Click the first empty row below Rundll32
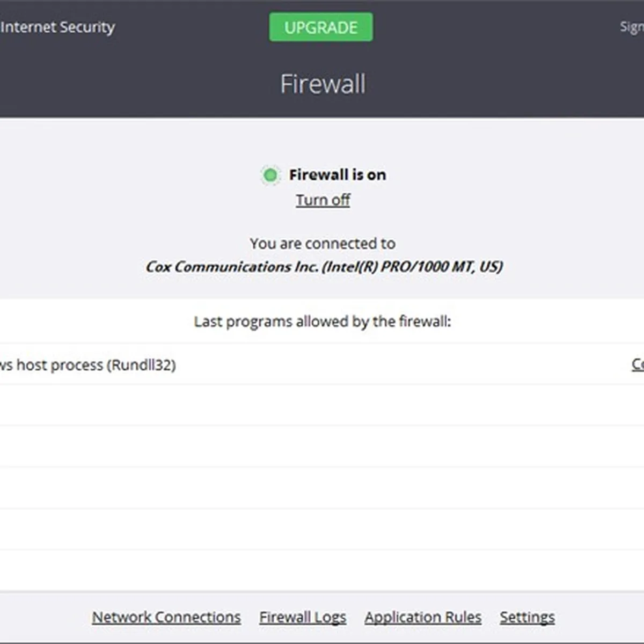 (x=322, y=405)
